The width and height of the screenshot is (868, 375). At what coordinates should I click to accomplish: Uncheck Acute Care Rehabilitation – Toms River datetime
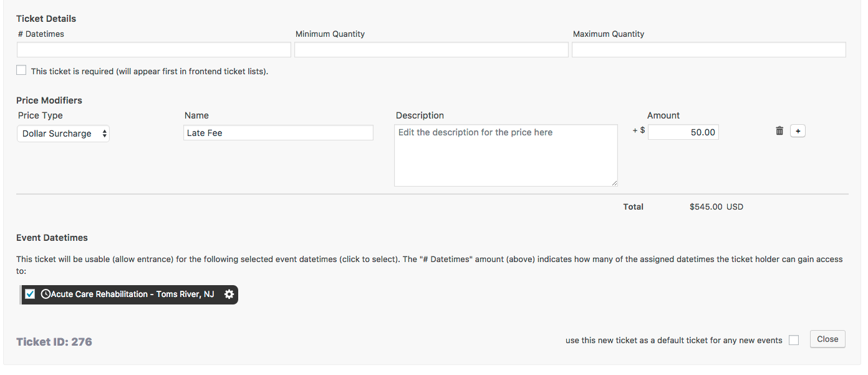[x=30, y=294]
